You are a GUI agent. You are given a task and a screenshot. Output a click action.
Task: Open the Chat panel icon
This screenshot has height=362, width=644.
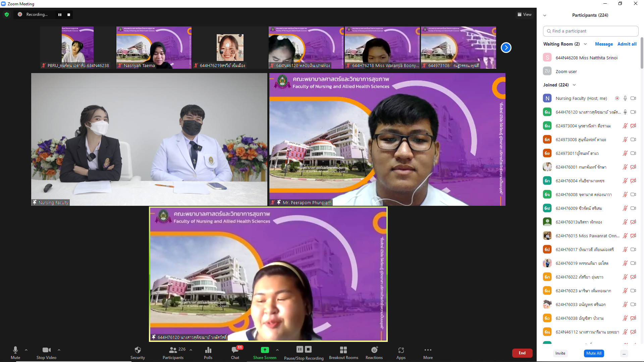[x=235, y=350]
